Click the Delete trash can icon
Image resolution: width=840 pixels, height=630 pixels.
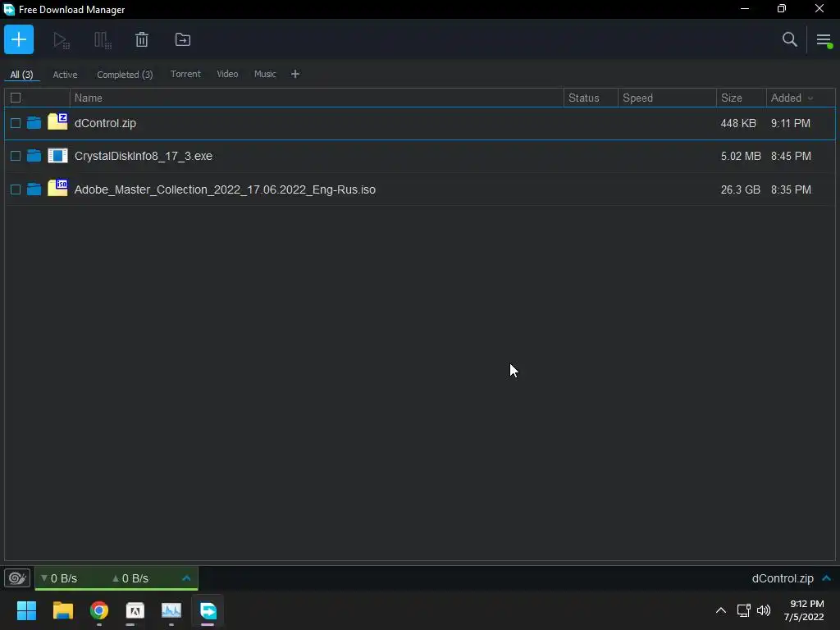tap(141, 39)
